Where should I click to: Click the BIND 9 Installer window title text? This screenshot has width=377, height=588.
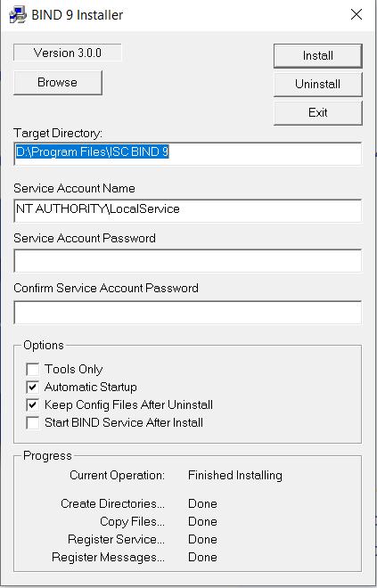[x=78, y=15]
